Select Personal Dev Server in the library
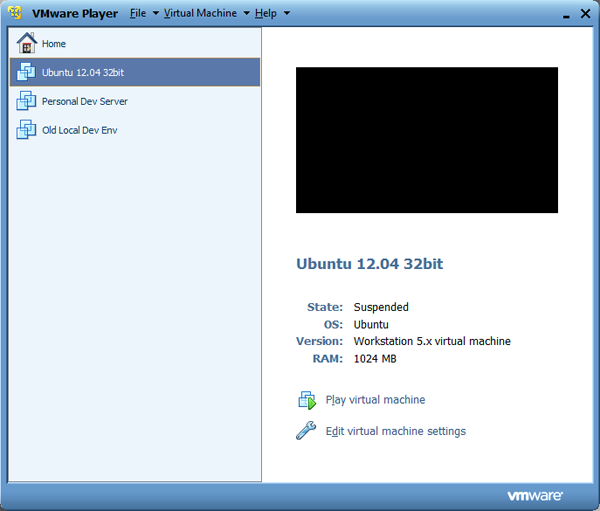Viewport: 600px width, 511px height. click(135, 101)
